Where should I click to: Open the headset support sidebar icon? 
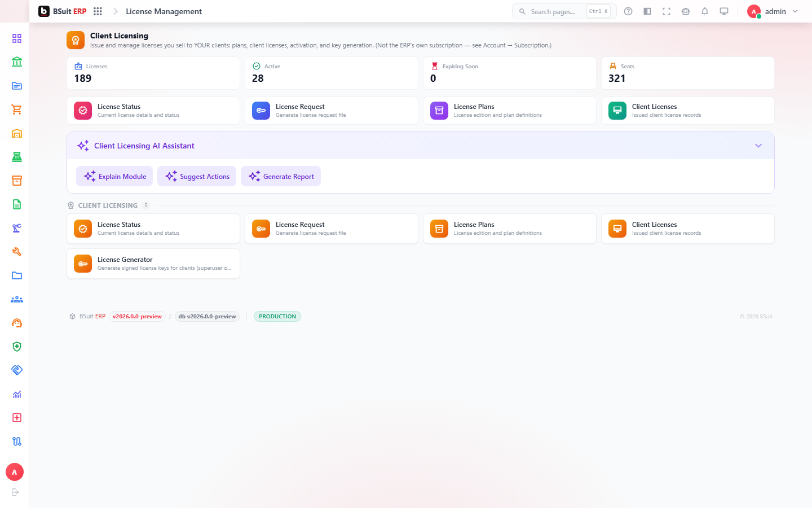point(17,323)
